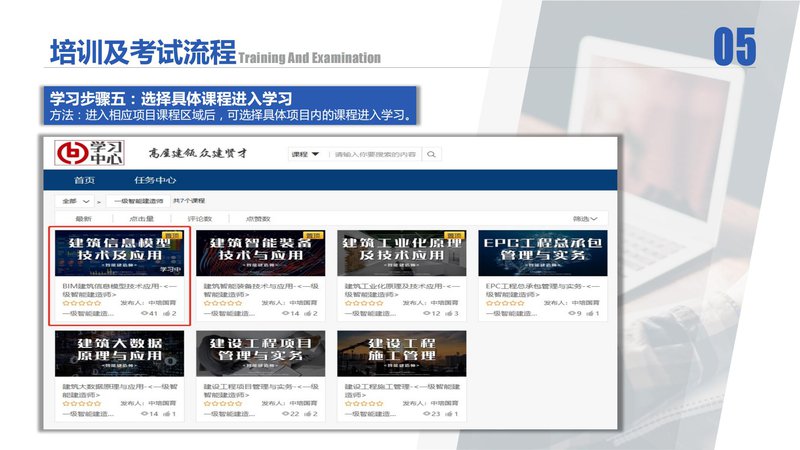
Task: Click view-count eye icon on EPC course
Action: pyautogui.click(x=571, y=313)
